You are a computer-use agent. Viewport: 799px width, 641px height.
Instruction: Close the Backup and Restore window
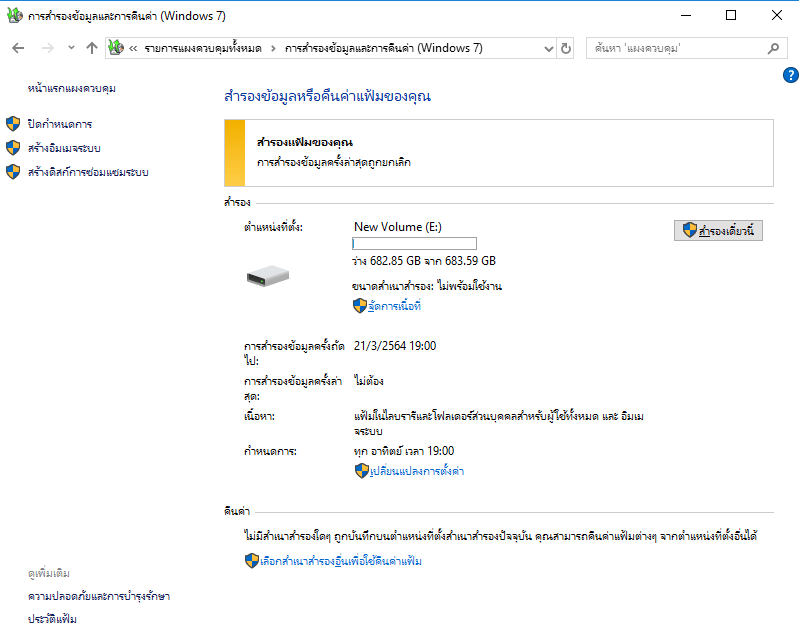tap(777, 15)
